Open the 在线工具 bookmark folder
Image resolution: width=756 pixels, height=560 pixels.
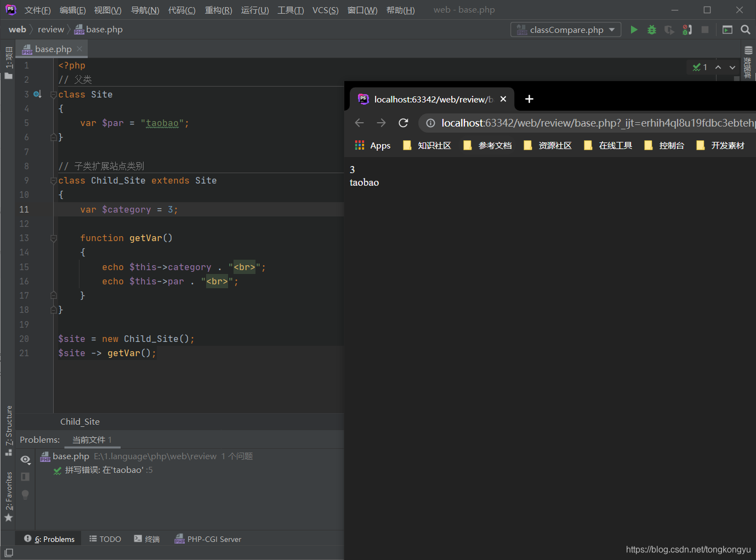(x=609, y=145)
